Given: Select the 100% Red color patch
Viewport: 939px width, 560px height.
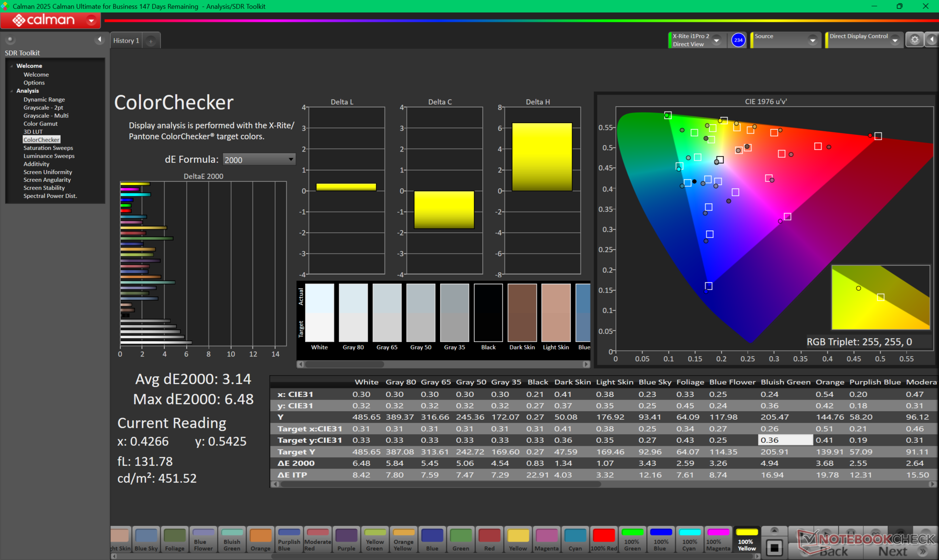Looking at the screenshot, I should point(604,540).
